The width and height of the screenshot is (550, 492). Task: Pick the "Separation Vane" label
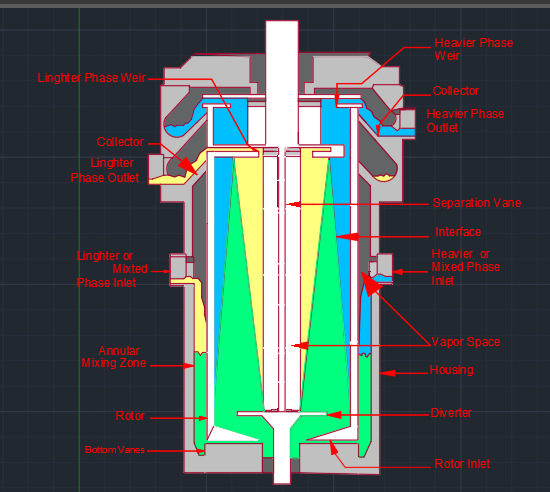coord(477,203)
